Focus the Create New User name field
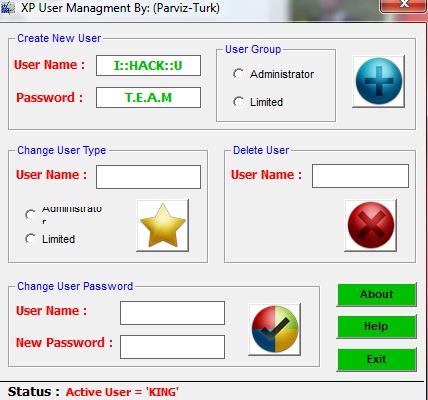 coord(148,66)
